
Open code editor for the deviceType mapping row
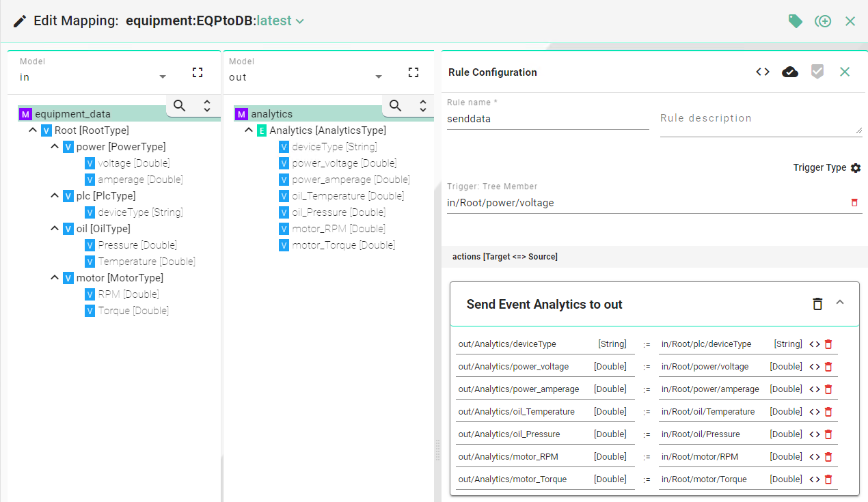(x=815, y=344)
